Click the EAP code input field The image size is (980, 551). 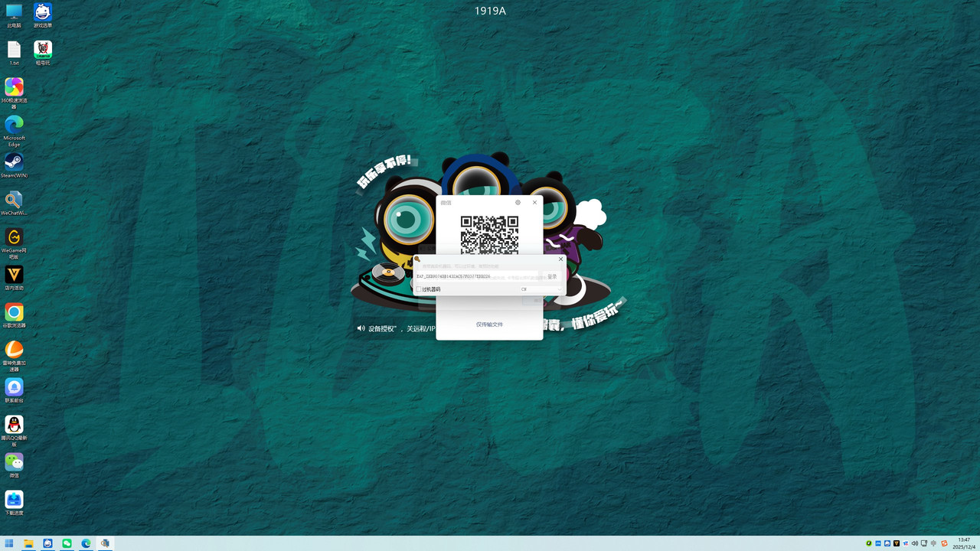point(476,276)
